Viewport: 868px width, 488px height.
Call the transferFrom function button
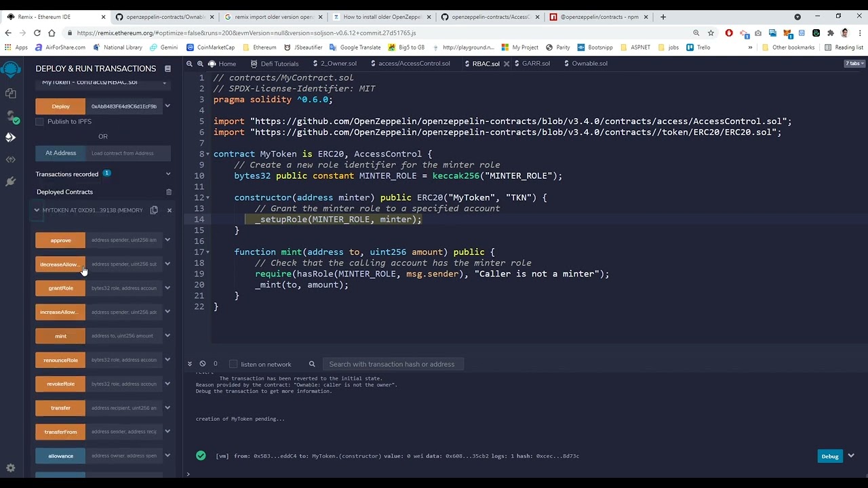pos(60,432)
